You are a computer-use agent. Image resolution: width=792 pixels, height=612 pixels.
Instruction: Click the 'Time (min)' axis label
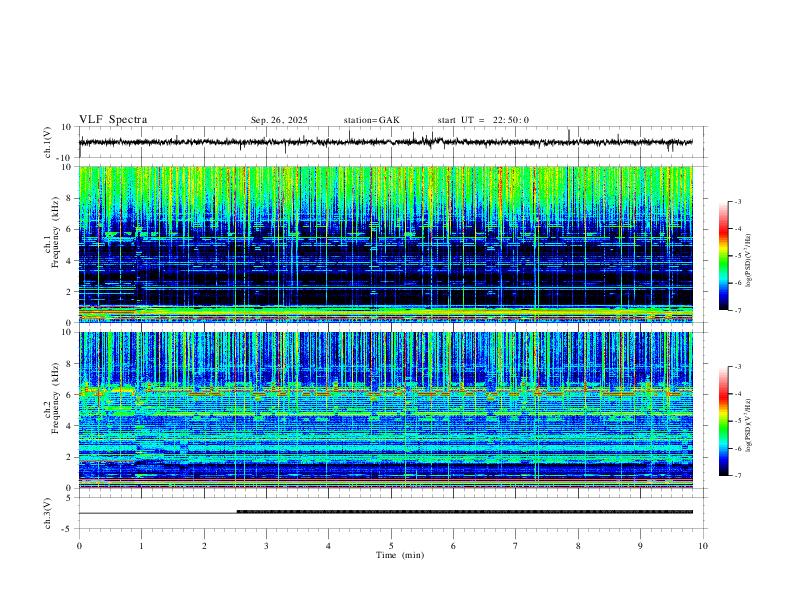(x=400, y=555)
